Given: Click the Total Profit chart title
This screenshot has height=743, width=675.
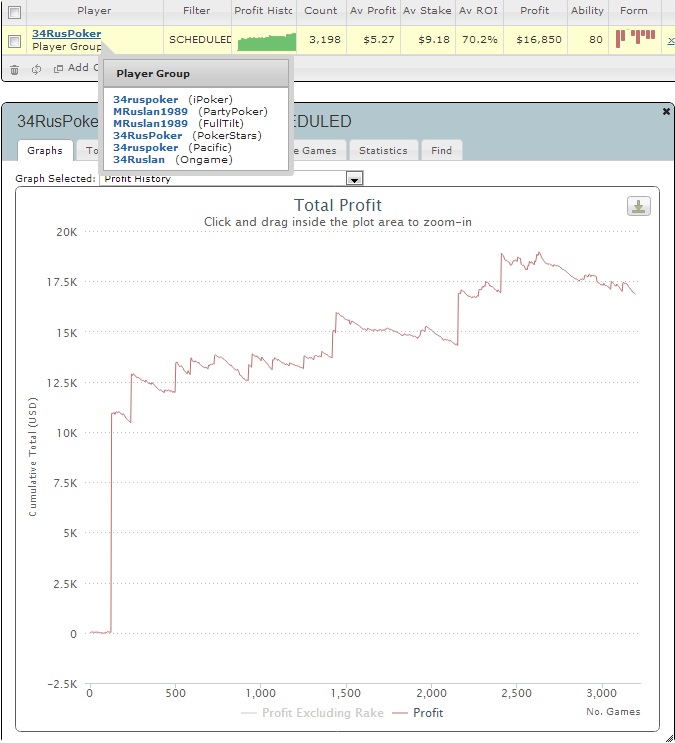Looking at the screenshot, I should pos(338,205).
